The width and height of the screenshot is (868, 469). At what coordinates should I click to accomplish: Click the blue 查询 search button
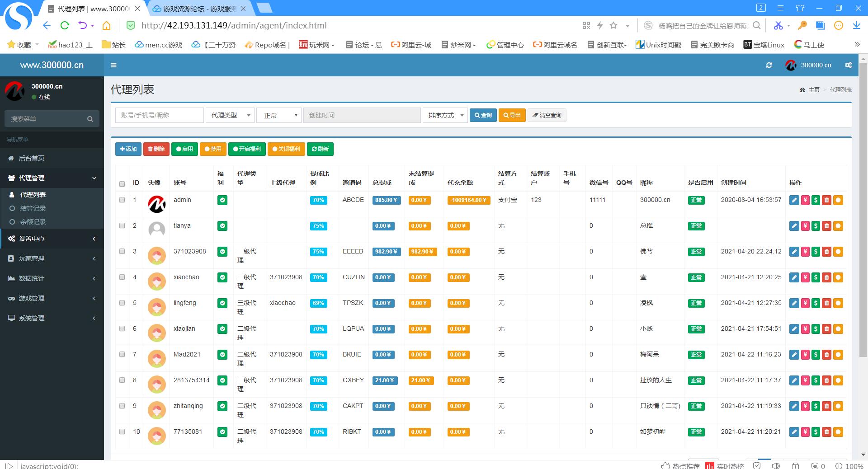(x=483, y=115)
